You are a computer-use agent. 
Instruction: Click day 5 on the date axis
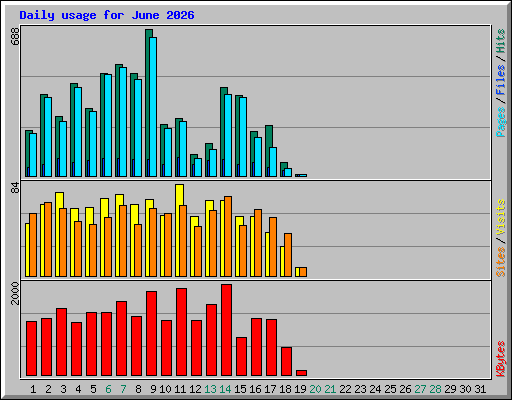[93, 389]
